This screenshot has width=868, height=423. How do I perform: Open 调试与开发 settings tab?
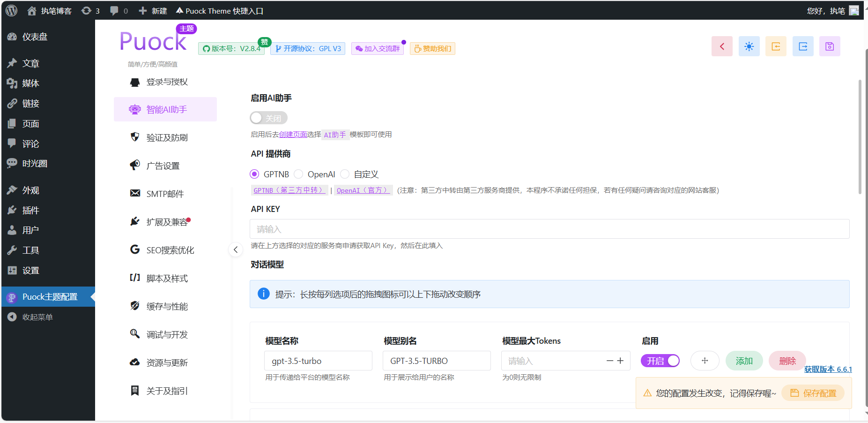165,334
